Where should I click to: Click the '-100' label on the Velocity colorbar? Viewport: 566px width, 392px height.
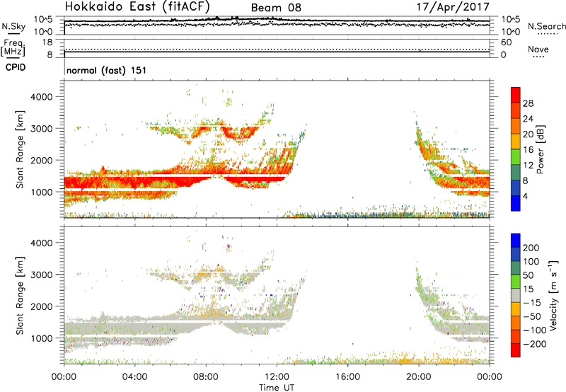tap(534, 330)
